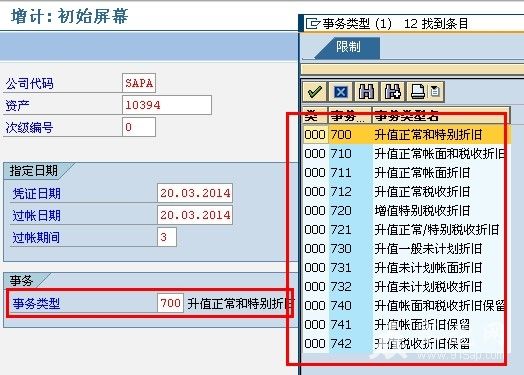Screen dimensions: 524x375
Task: Click the clipboard icon next to print
Action: click(x=435, y=92)
